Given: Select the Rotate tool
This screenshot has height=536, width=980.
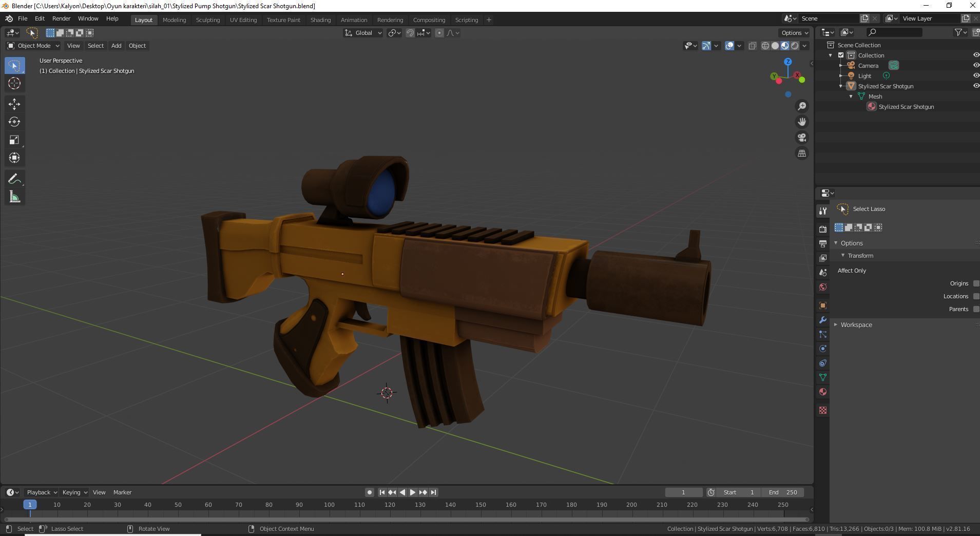Looking at the screenshot, I should (14, 122).
